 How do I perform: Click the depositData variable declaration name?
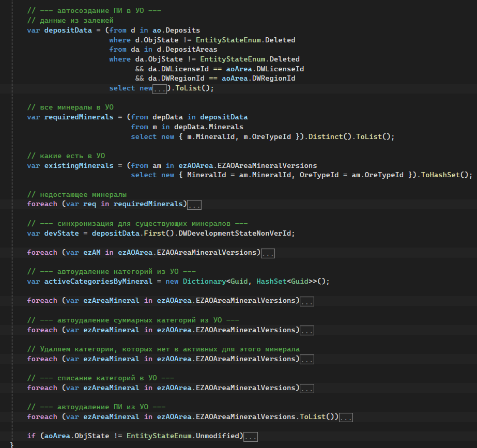coord(68,30)
